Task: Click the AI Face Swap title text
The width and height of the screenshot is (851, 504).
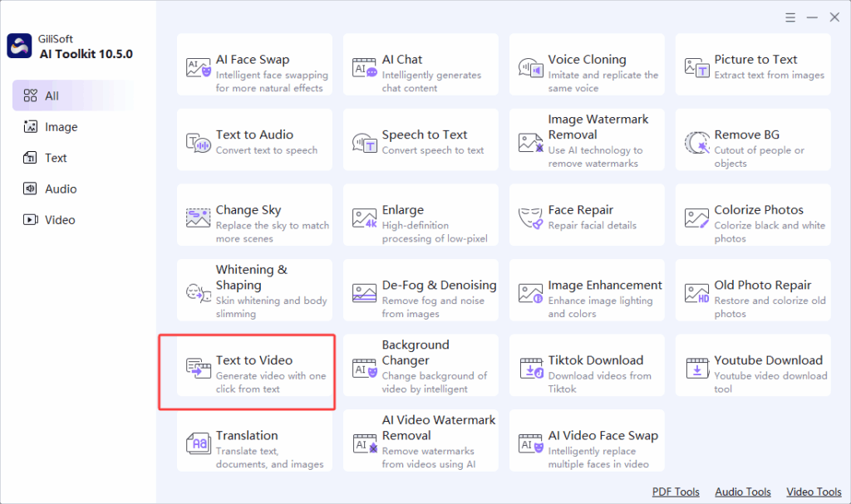Action: point(253,59)
